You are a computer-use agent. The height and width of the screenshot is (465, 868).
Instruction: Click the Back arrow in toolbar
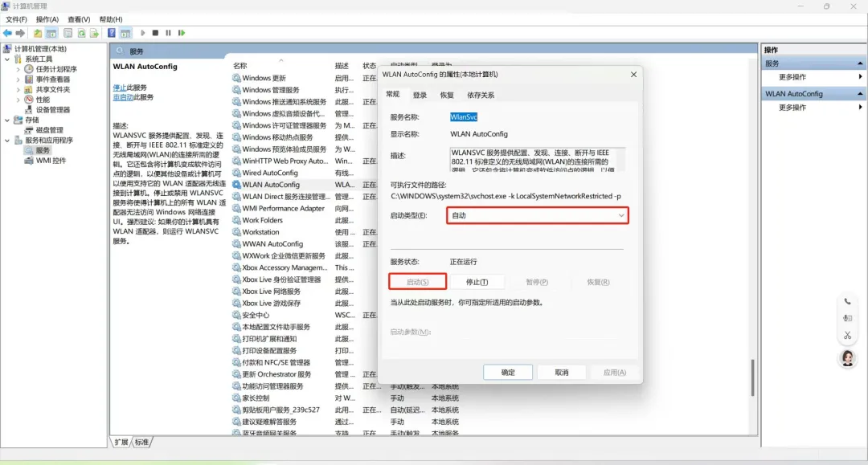7,33
